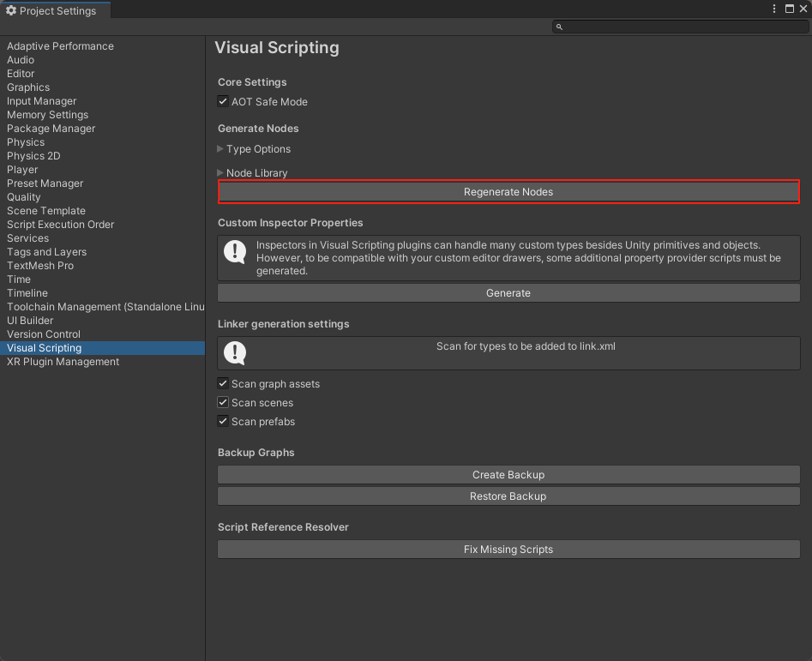This screenshot has height=661, width=812.
Task: Click the Generate button
Action: click(508, 293)
